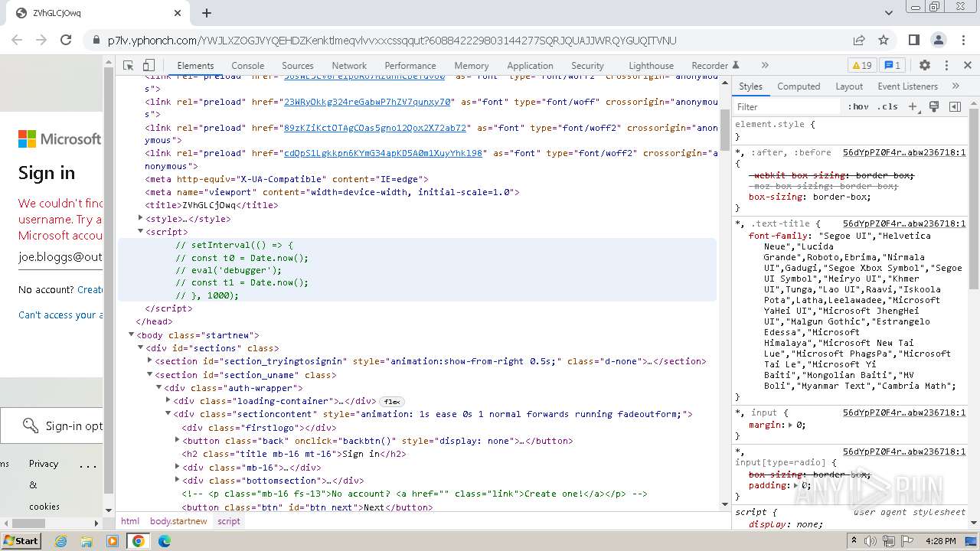Open the Security tab

[587, 66]
